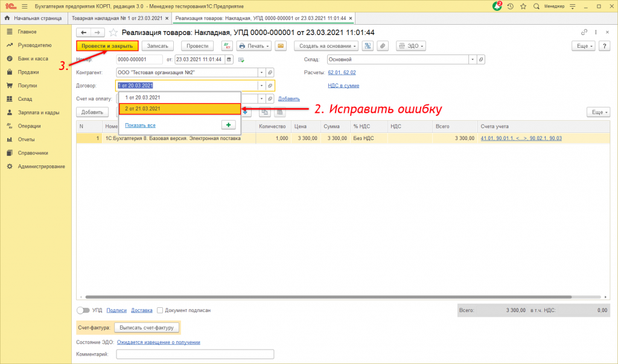Open vertical three-dot form menu
The width and height of the screenshot is (618, 364).
click(x=596, y=33)
